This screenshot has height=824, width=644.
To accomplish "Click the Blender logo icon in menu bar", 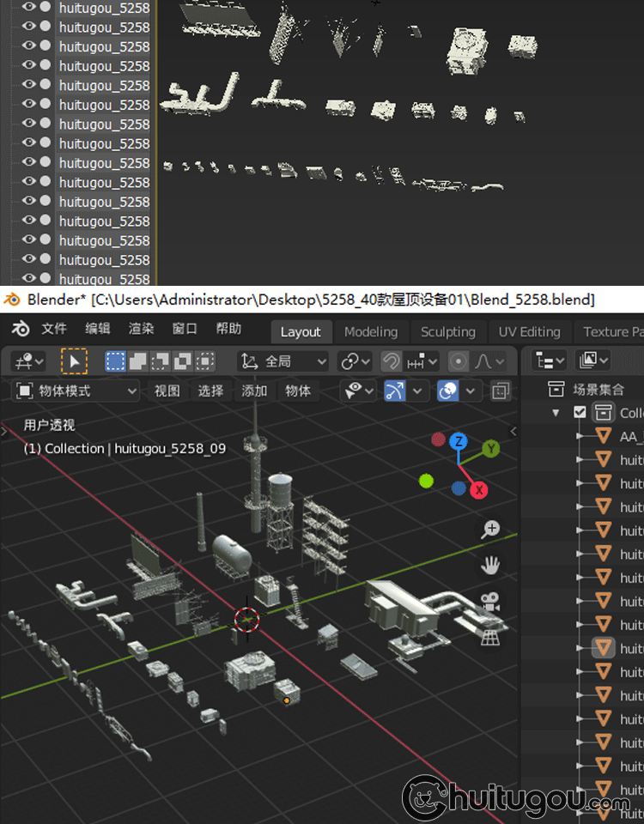I will (21, 329).
